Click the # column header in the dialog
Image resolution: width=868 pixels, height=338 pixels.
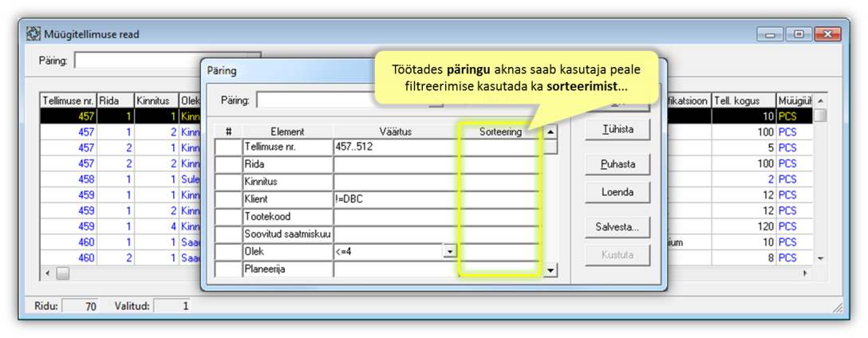pos(228,132)
